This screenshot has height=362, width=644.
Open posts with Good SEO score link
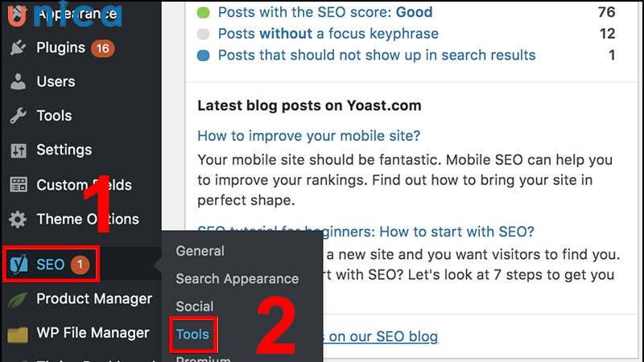[324, 12]
